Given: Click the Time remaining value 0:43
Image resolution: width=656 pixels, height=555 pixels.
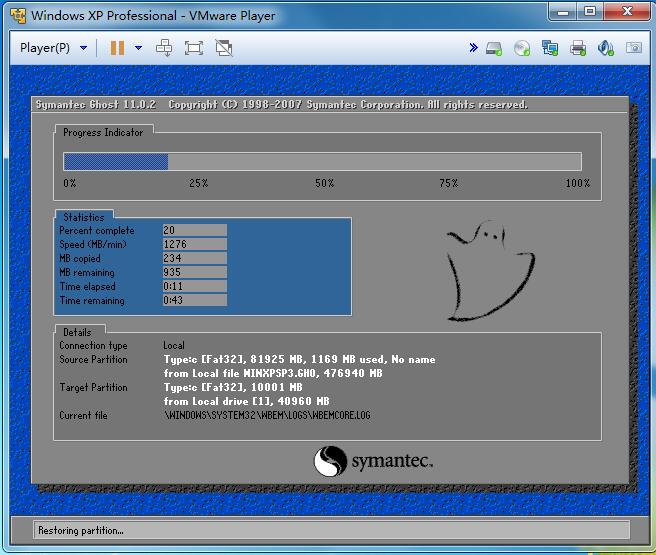Looking at the screenshot, I should point(195,300).
